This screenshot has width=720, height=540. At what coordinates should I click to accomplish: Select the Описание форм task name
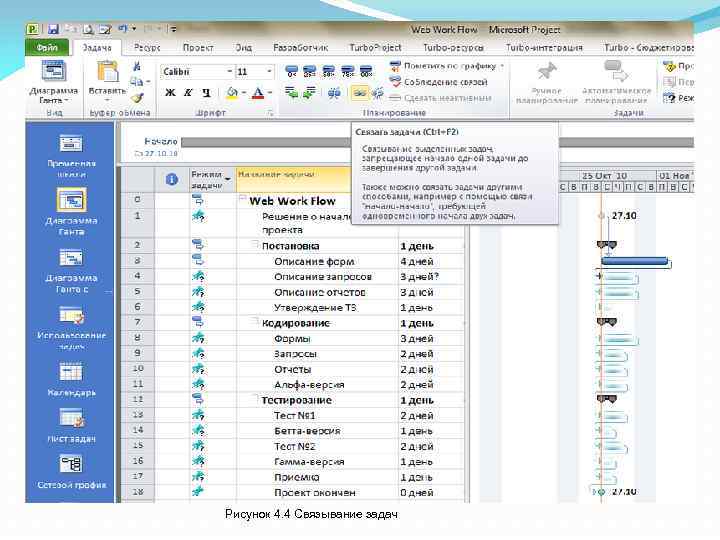(x=314, y=261)
